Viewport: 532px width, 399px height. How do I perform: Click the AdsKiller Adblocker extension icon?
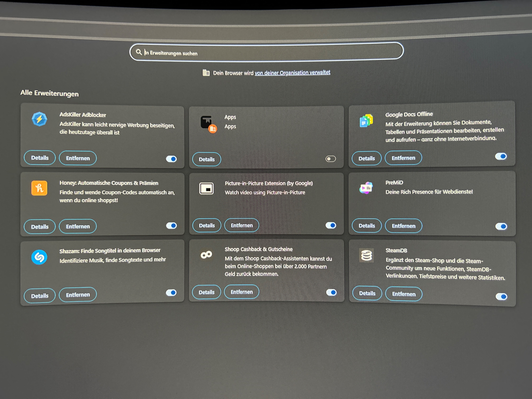[x=39, y=119]
